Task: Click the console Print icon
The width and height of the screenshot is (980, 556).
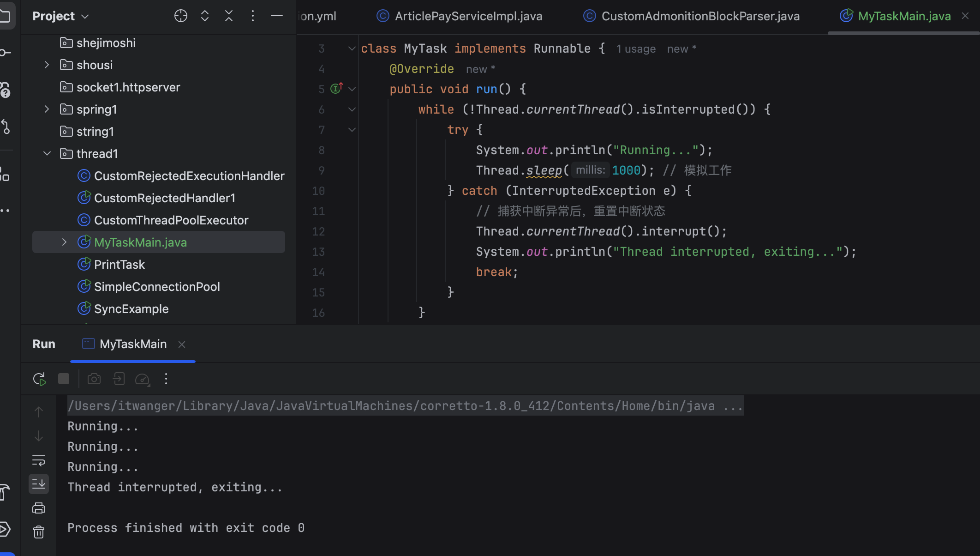Action: tap(39, 508)
